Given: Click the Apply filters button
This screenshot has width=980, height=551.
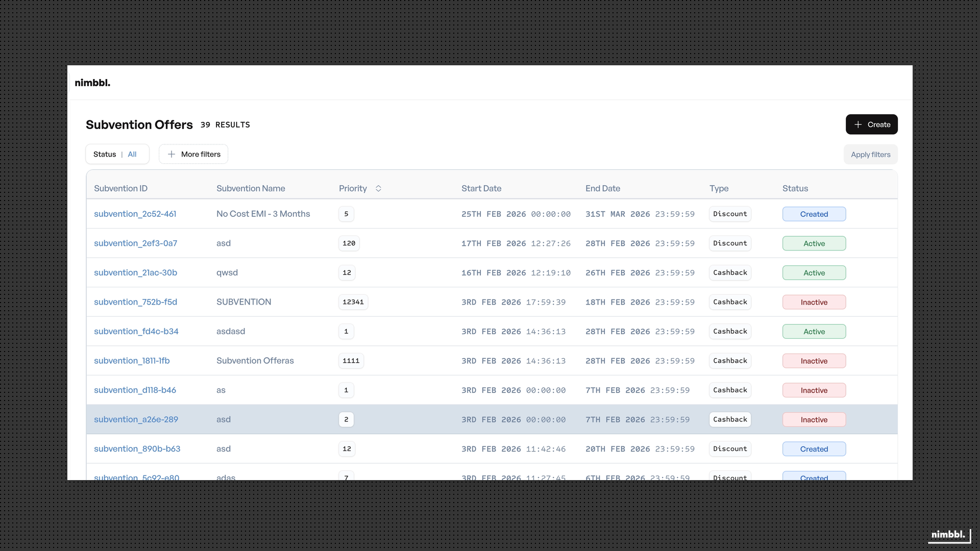Looking at the screenshot, I should (x=870, y=154).
